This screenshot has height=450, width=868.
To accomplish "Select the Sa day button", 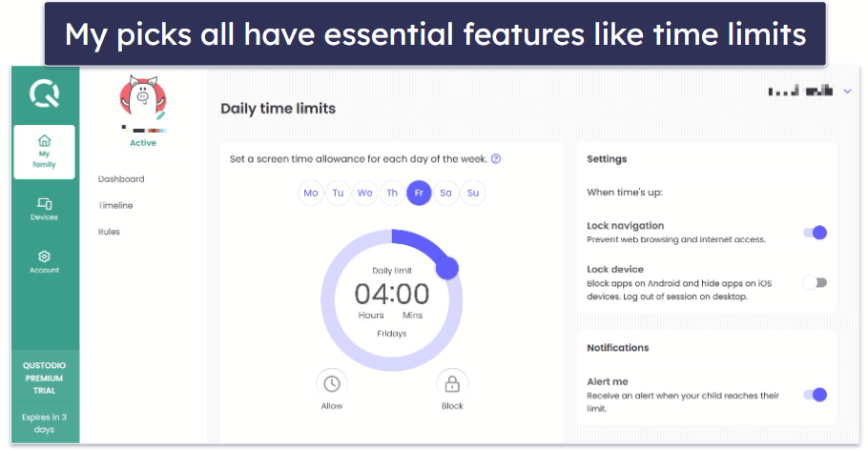I will point(445,194).
